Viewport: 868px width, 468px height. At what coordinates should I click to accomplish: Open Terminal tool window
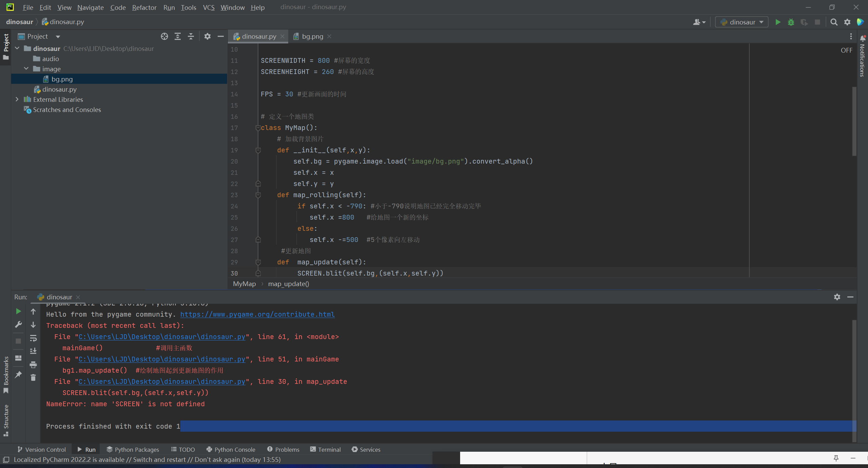point(325,449)
